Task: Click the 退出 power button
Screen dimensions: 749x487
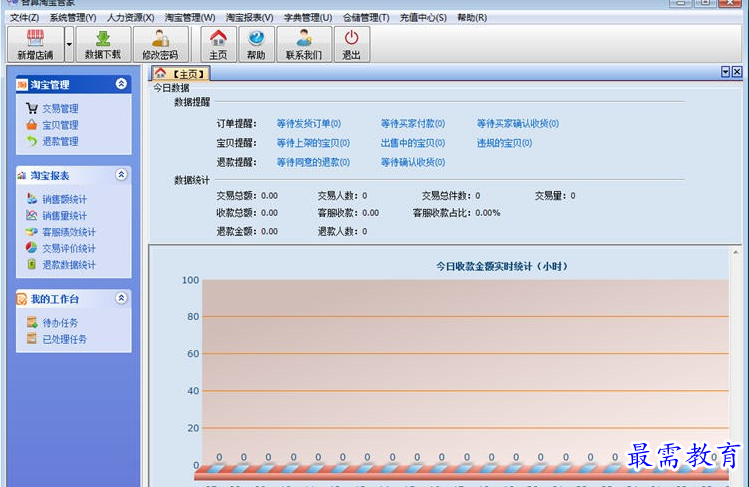Action: pyautogui.click(x=352, y=44)
